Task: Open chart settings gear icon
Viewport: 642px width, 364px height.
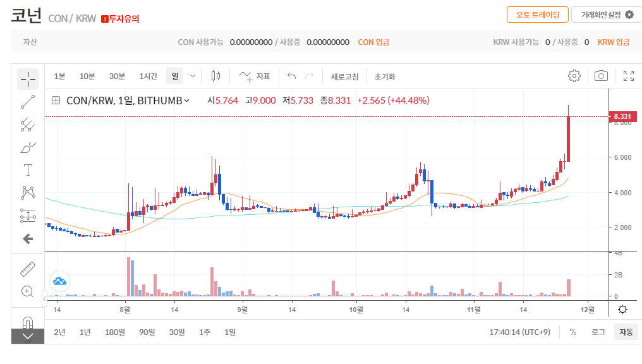Action: pos(574,76)
